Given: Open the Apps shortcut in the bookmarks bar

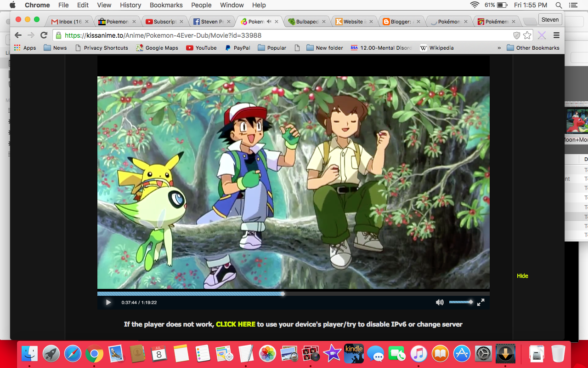Looking at the screenshot, I should tap(25, 47).
